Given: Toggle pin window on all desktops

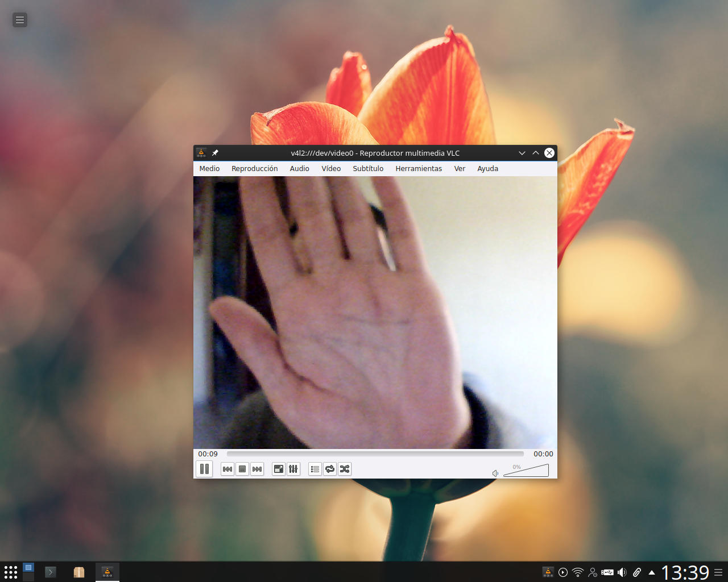Looking at the screenshot, I should pyautogui.click(x=215, y=153).
